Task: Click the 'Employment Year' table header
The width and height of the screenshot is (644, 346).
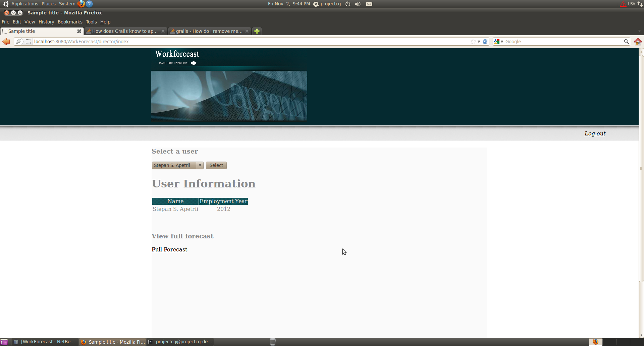Action: [x=223, y=201]
